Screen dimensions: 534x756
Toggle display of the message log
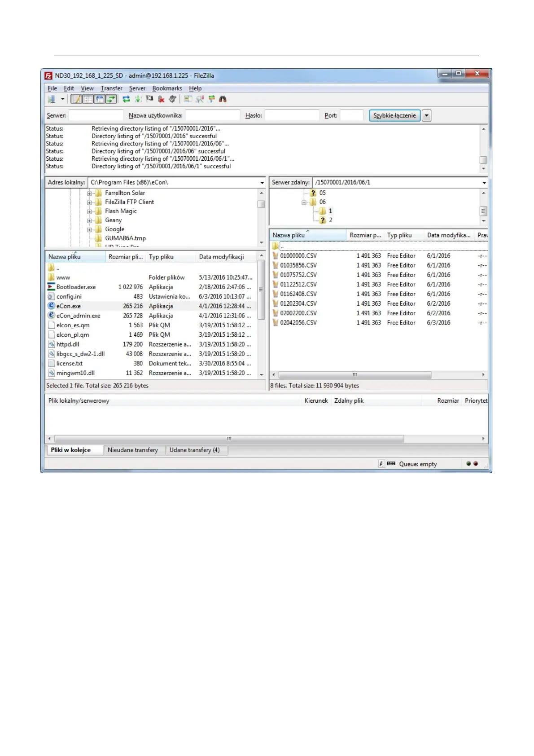click(76, 99)
